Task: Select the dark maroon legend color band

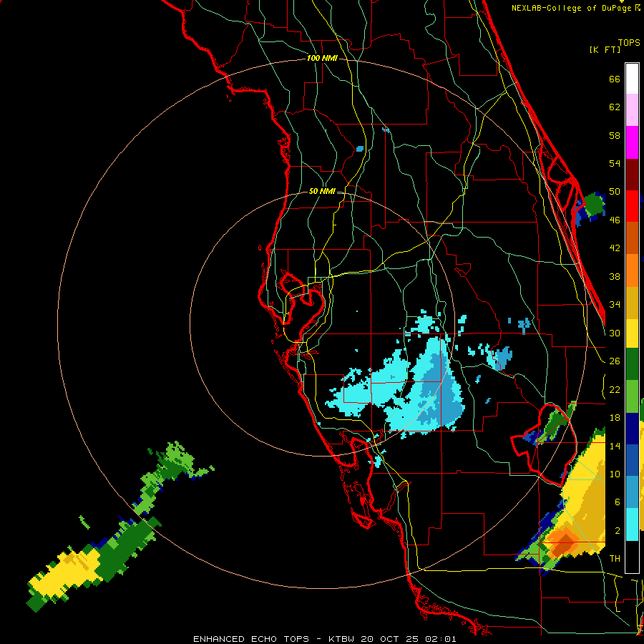Action: point(632,174)
